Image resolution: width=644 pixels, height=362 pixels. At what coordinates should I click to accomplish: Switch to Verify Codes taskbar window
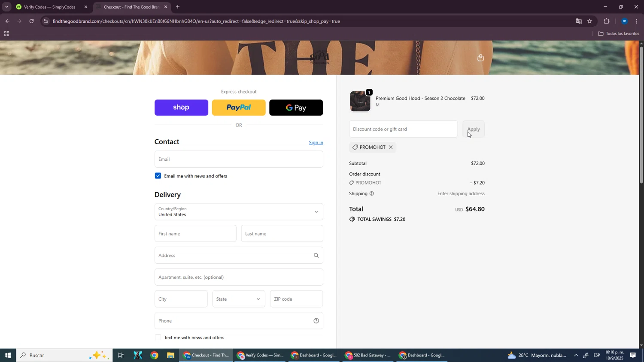[x=261, y=356]
